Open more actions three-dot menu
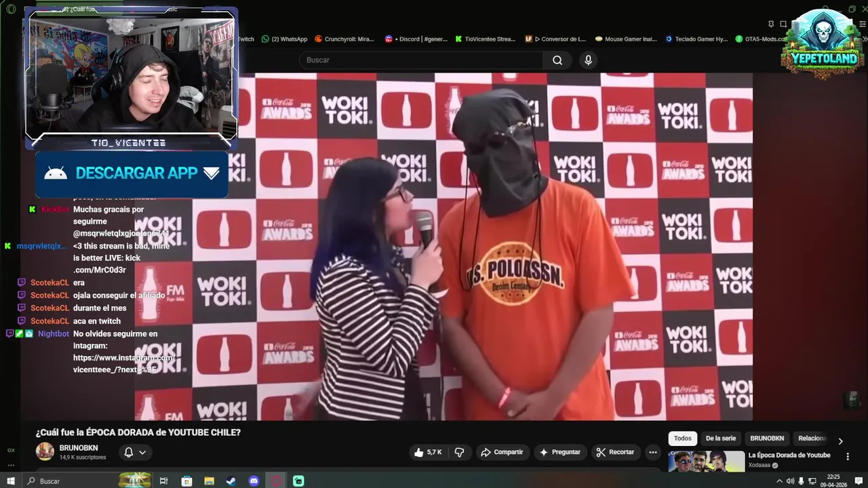The image size is (868, 488). click(653, 452)
